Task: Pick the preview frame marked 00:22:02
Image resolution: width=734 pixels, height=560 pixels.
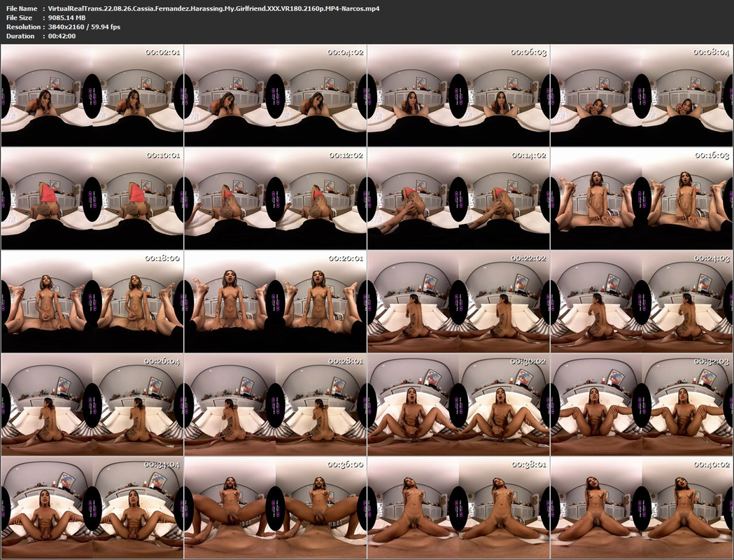Action: pos(458,301)
